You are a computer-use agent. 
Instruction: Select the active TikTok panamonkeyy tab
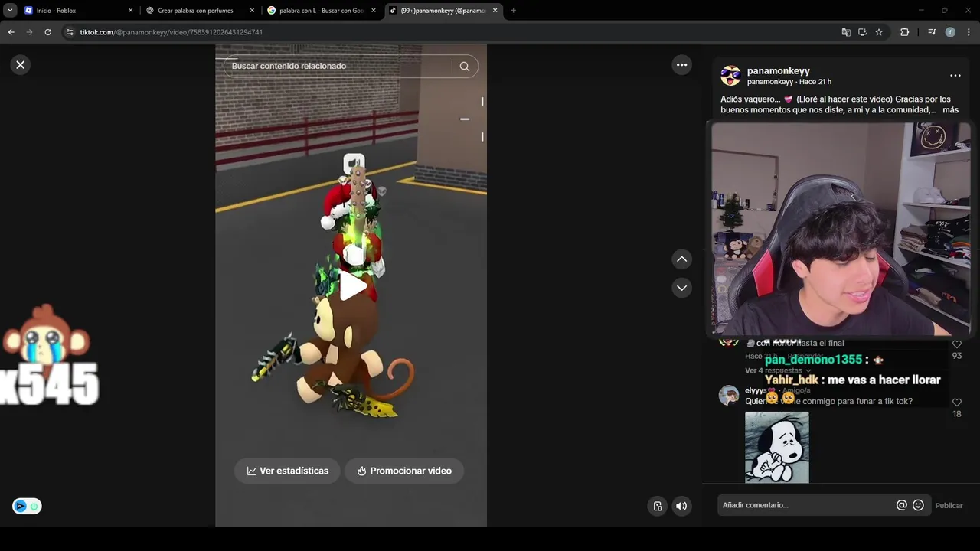point(443,11)
